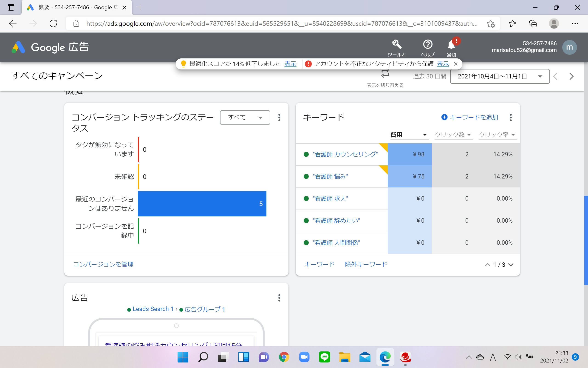Click 表示 link for optimization score notice
Screen dimensions: 588x368
(290, 64)
